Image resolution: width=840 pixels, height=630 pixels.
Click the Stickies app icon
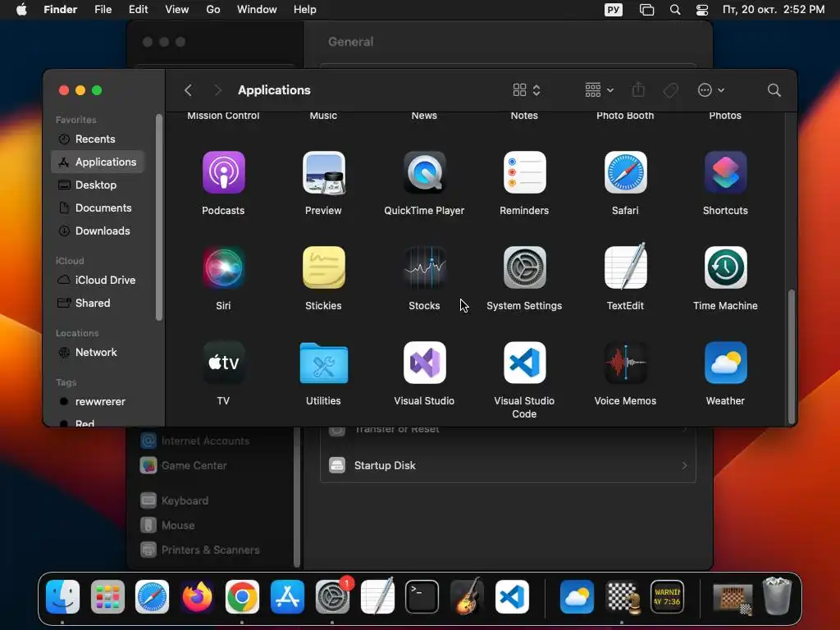pyautogui.click(x=323, y=267)
